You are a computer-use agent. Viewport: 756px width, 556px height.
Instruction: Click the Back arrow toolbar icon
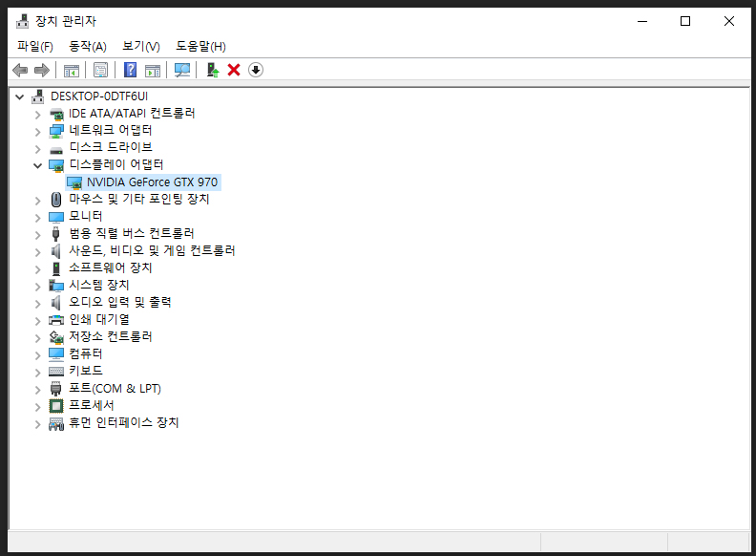[x=20, y=71]
